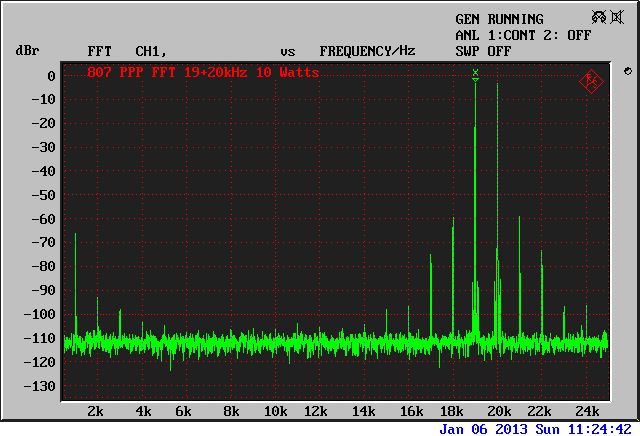
Task: Click the 20k tick on frequency axis
Action: click(x=499, y=412)
